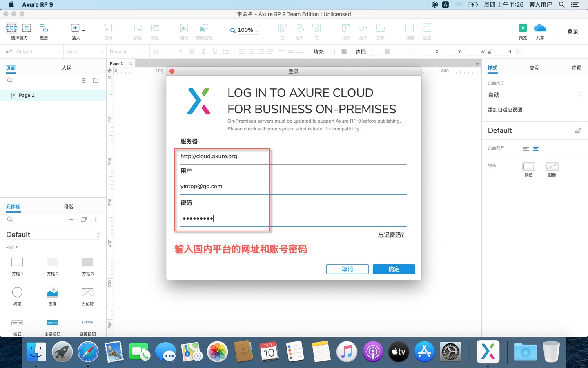
Task: Click the 用户 email field
Action: coord(293,186)
